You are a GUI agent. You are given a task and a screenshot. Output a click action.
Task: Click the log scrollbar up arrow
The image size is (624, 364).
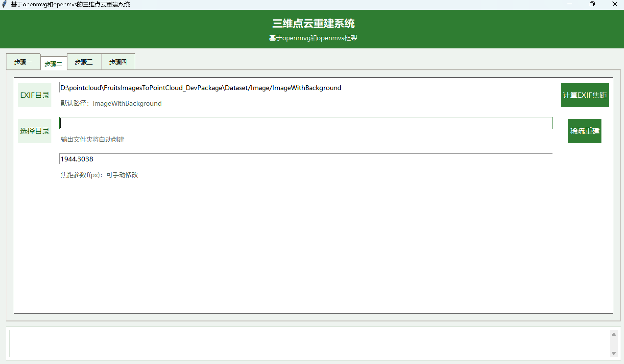(613, 334)
